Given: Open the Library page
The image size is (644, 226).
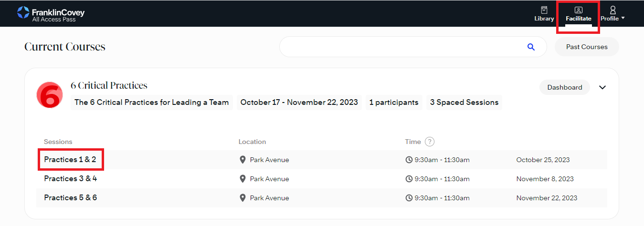Looking at the screenshot, I should tap(544, 14).
